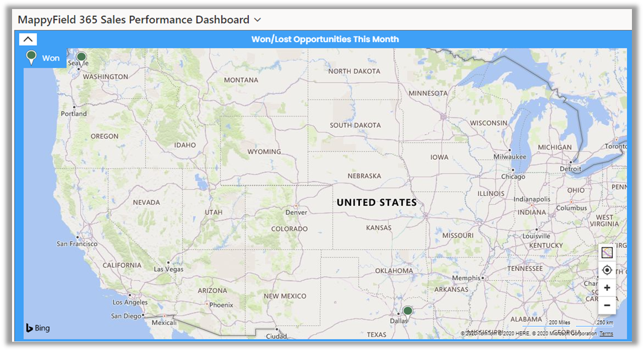Click the San Francisco city label
The image size is (644, 351).
tap(77, 244)
